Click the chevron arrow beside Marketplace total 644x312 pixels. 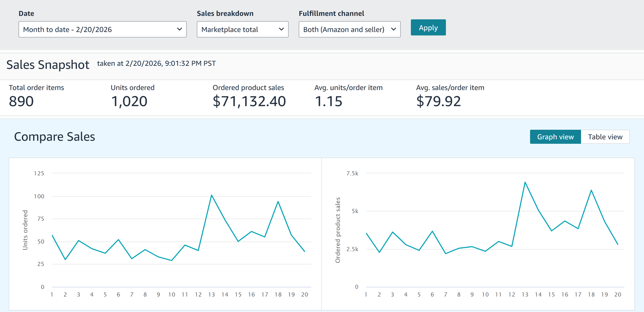(x=281, y=29)
